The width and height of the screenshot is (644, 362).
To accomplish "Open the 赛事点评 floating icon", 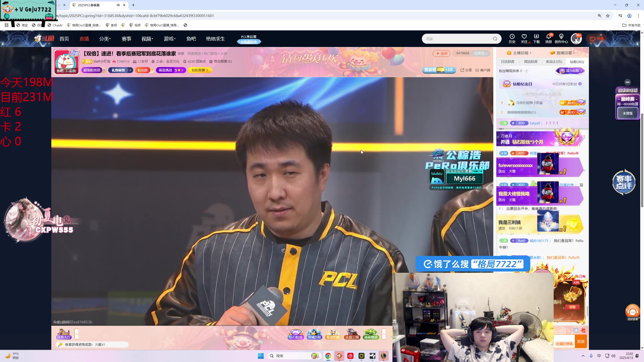I will [x=624, y=182].
